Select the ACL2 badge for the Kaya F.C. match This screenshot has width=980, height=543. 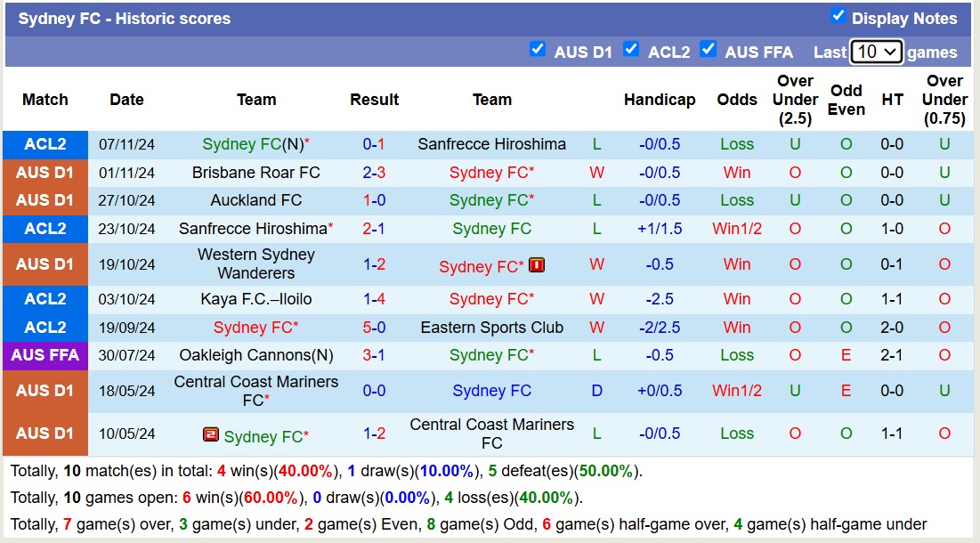[x=45, y=299]
